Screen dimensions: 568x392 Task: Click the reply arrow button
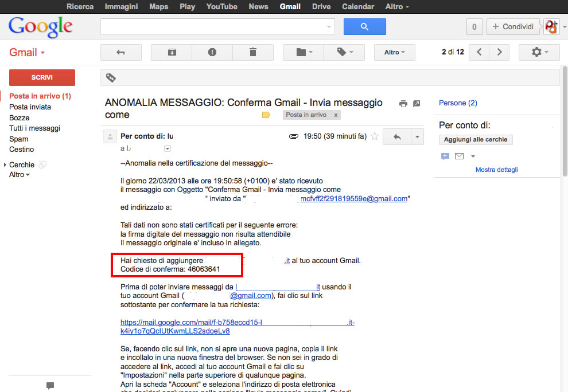396,136
